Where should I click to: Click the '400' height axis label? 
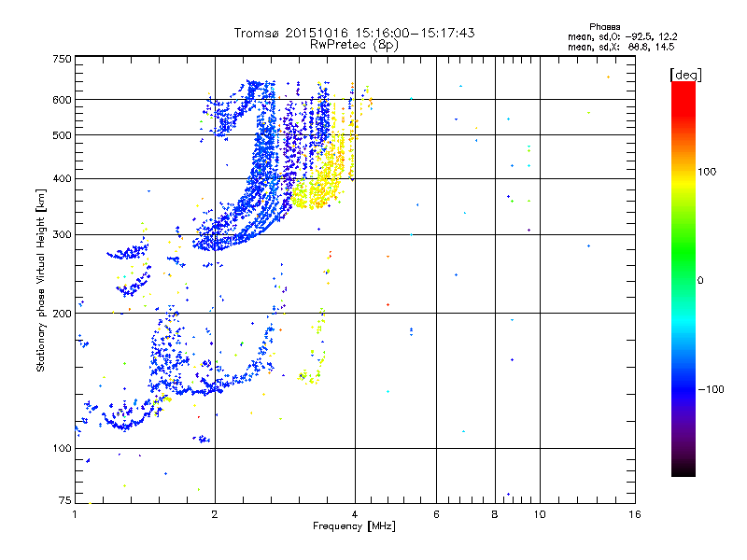click(62, 178)
